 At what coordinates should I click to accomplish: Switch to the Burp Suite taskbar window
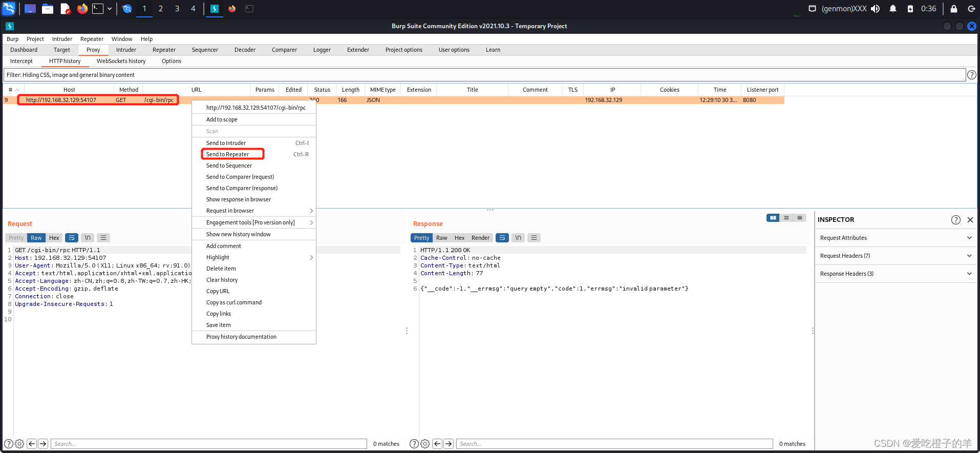pyautogui.click(x=215, y=9)
